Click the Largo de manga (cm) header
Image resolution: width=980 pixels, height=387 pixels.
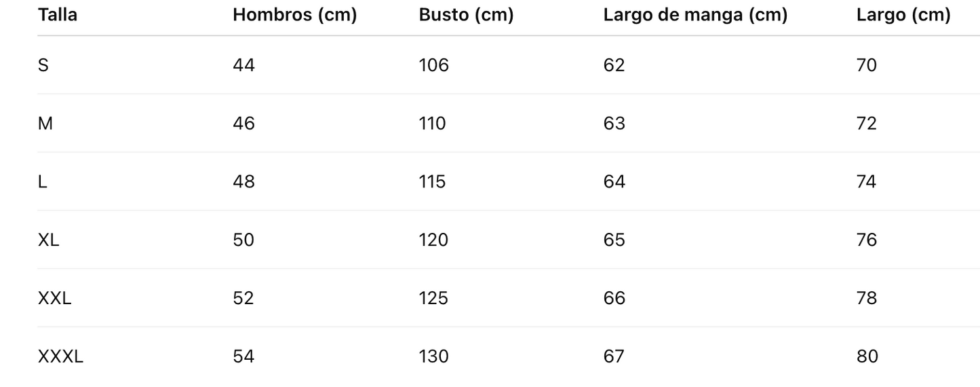click(695, 15)
